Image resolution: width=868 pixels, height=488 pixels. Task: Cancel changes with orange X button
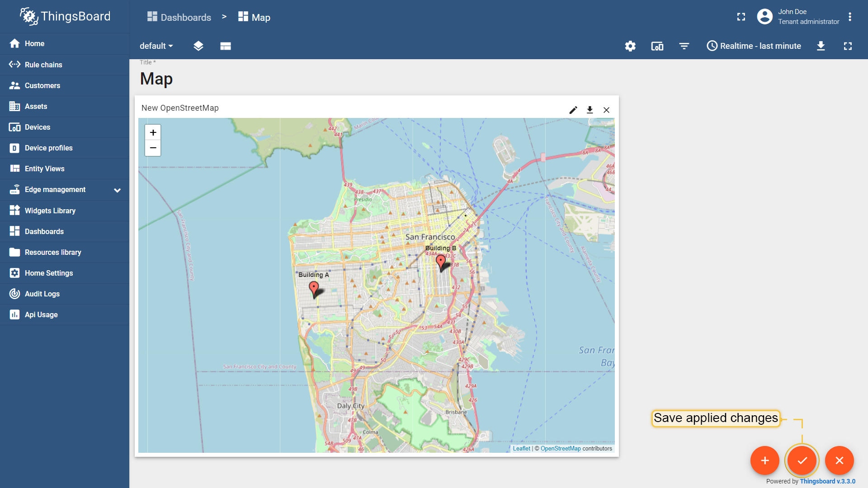pyautogui.click(x=840, y=460)
